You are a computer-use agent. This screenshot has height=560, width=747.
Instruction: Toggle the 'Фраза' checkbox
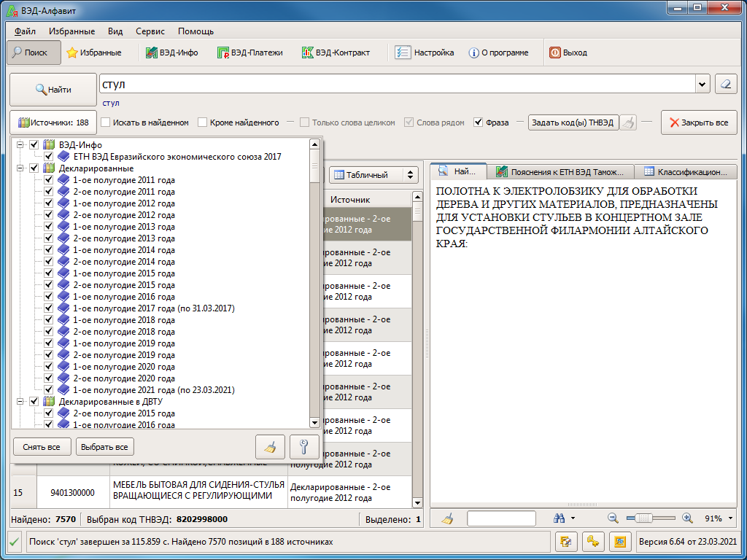click(x=479, y=122)
